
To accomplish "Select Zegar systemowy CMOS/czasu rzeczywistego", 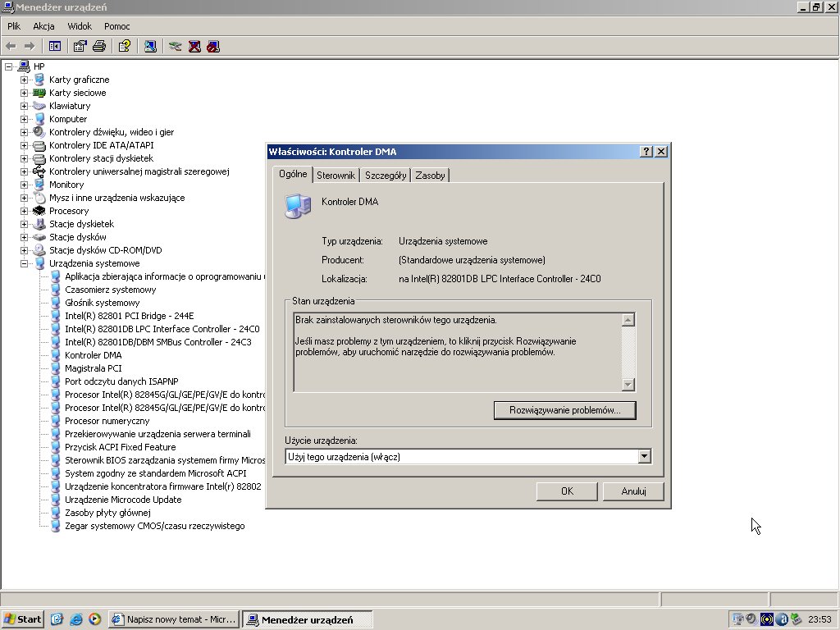I will (x=155, y=526).
